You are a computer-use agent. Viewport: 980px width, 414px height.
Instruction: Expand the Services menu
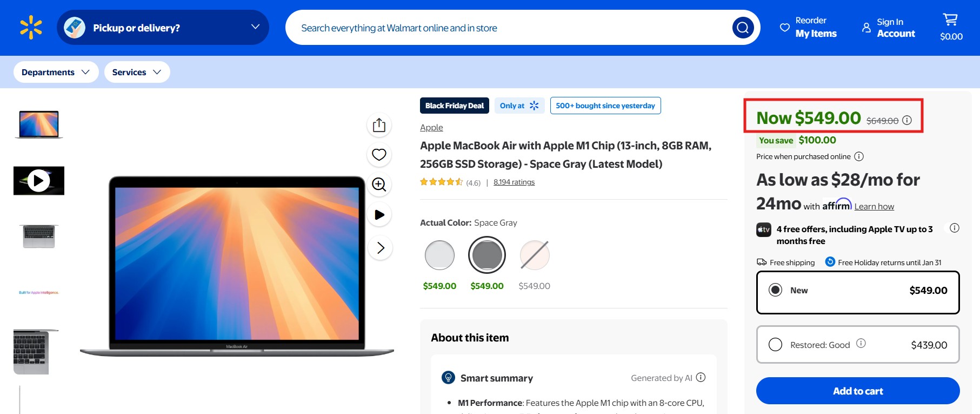click(x=137, y=71)
